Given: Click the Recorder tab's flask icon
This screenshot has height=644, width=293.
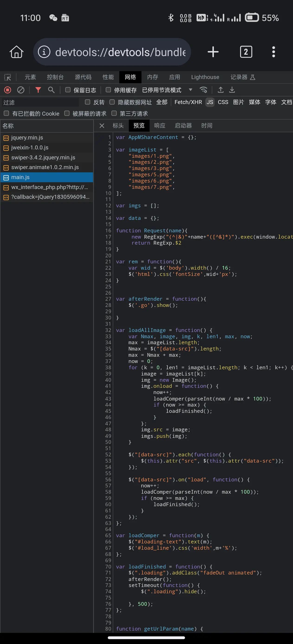Looking at the screenshot, I should point(252,77).
